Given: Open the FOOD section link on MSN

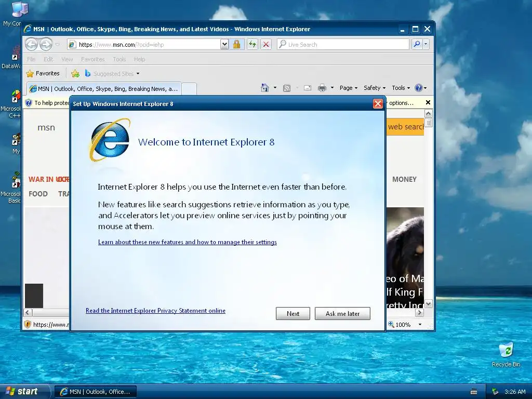Looking at the screenshot, I should pyautogui.click(x=38, y=194).
